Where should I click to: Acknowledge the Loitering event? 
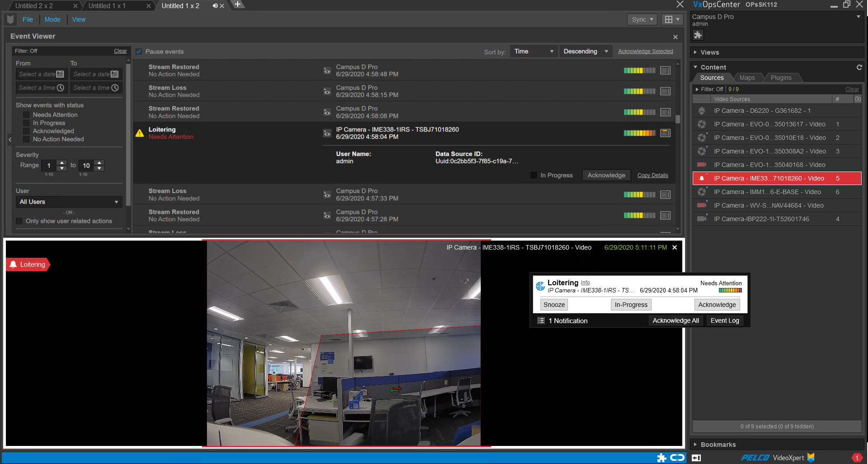coord(606,175)
